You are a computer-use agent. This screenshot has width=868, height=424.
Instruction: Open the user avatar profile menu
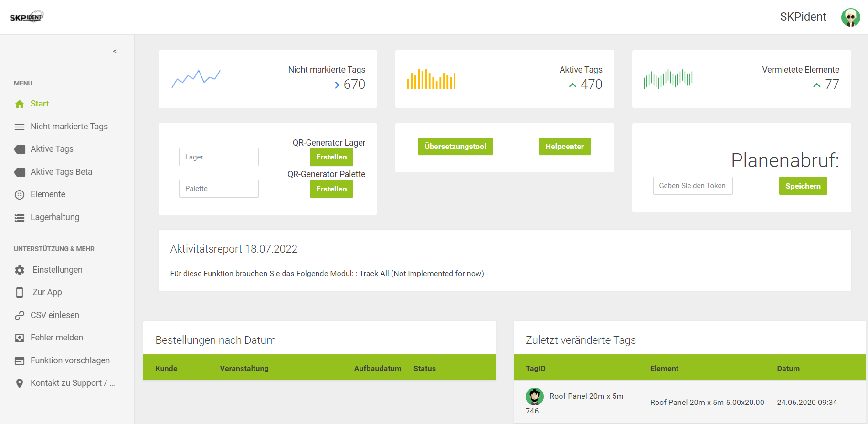coord(850,17)
